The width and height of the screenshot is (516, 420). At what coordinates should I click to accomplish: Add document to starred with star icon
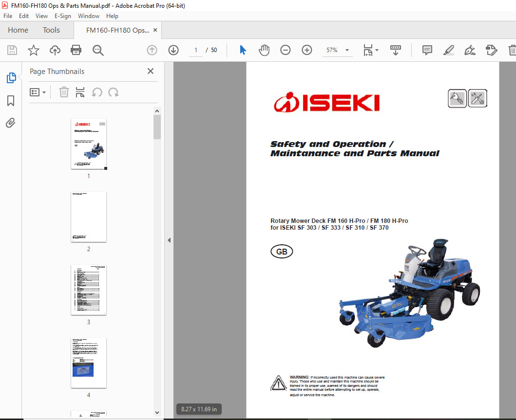33,50
